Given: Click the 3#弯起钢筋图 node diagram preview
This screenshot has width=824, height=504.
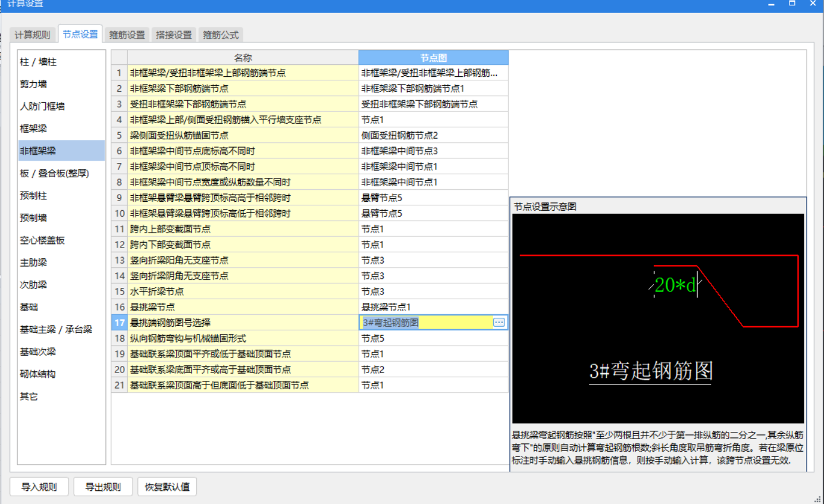Looking at the screenshot, I should [x=658, y=319].
